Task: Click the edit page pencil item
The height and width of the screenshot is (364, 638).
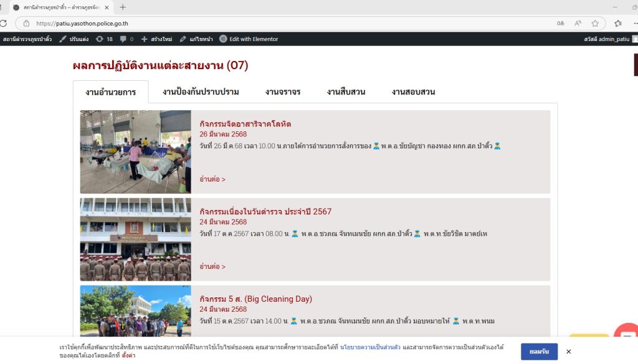Action: [196, 39]
